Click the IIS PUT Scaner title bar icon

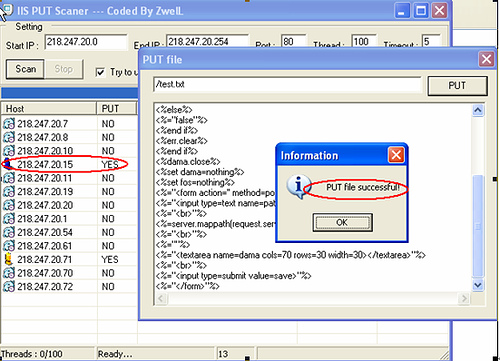[x=7, y=11]
